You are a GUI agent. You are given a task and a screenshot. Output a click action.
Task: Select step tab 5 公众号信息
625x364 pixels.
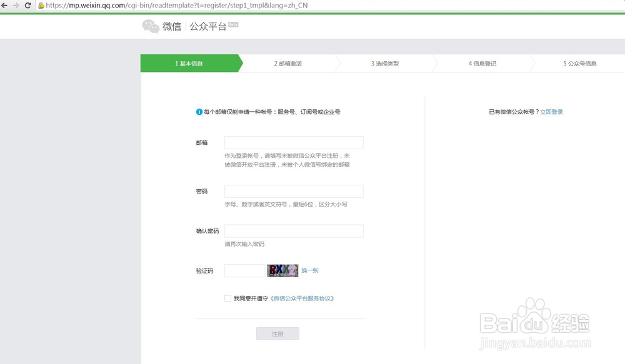(579, 63)
